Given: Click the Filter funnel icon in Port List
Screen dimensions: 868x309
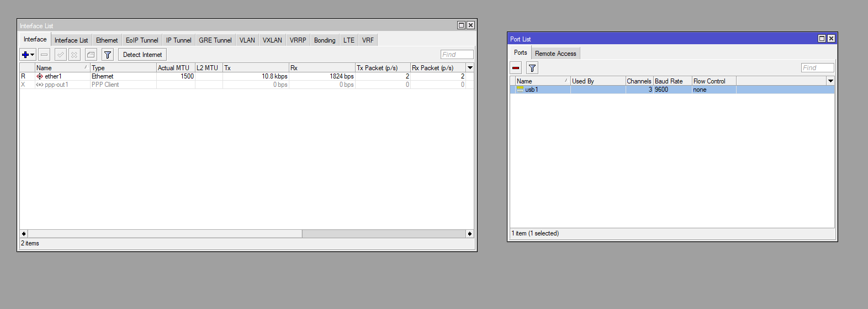Looking at the screenshot, I should click(532, 67).
